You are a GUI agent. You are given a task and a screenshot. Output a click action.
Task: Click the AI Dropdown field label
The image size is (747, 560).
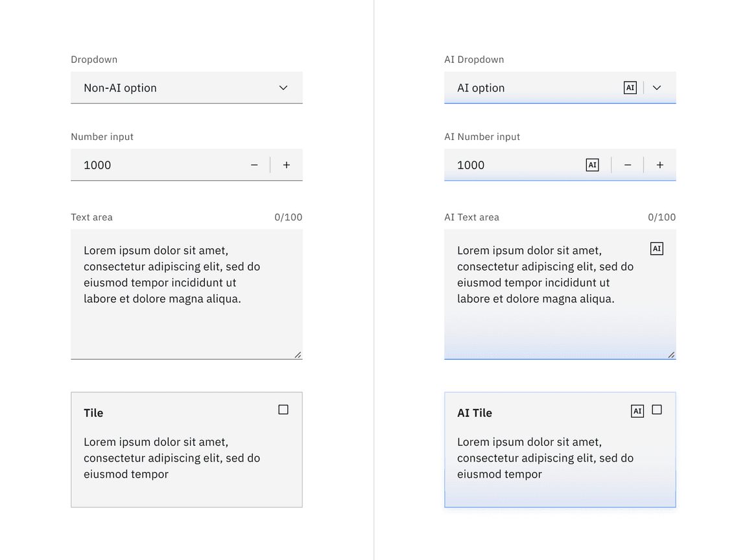[474, 60]
